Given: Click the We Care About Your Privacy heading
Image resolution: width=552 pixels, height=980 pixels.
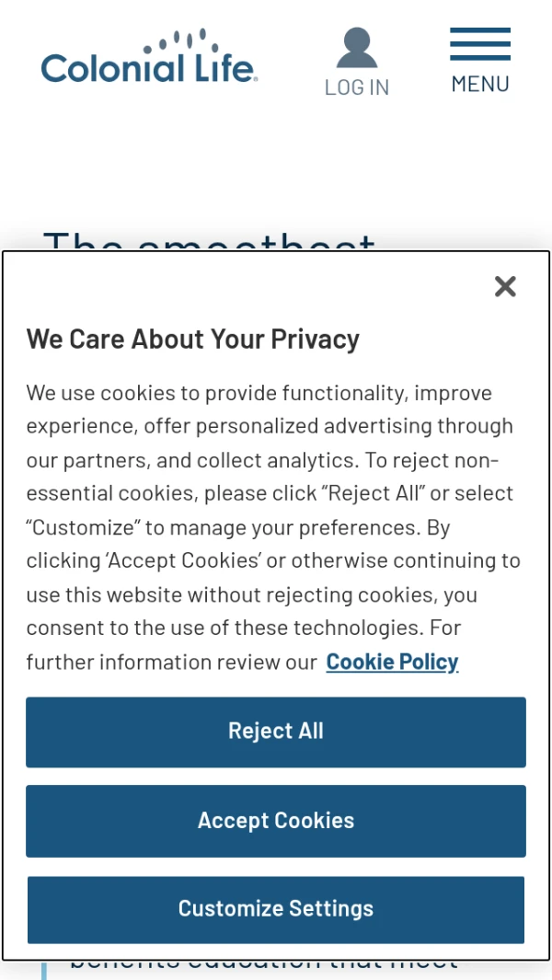Looking at the screenshot, I should click(x=192, y=339).
